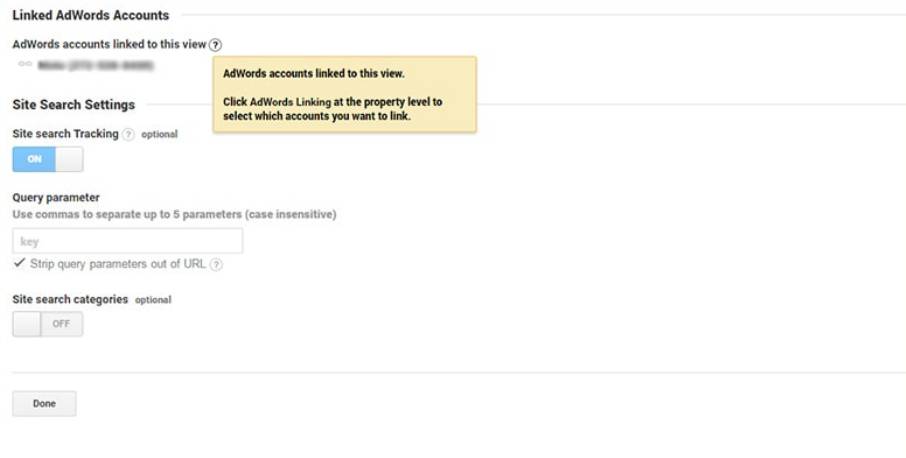This screenshot has width=906, height=458.
Task: Click the Query parameter label
Action: click(x=56, y=198)
